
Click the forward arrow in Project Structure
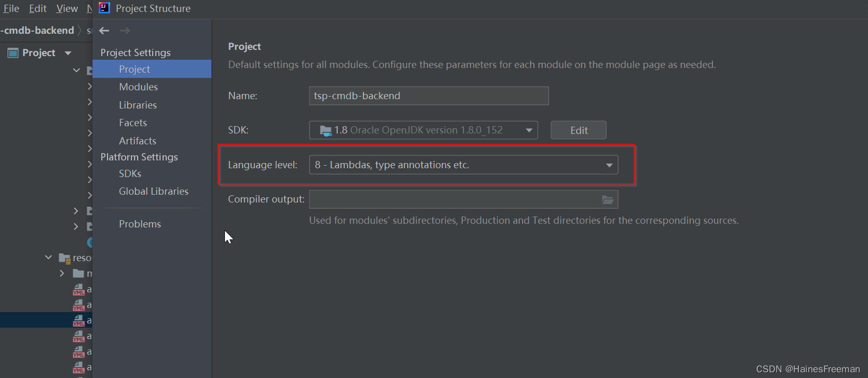[125, 31]
